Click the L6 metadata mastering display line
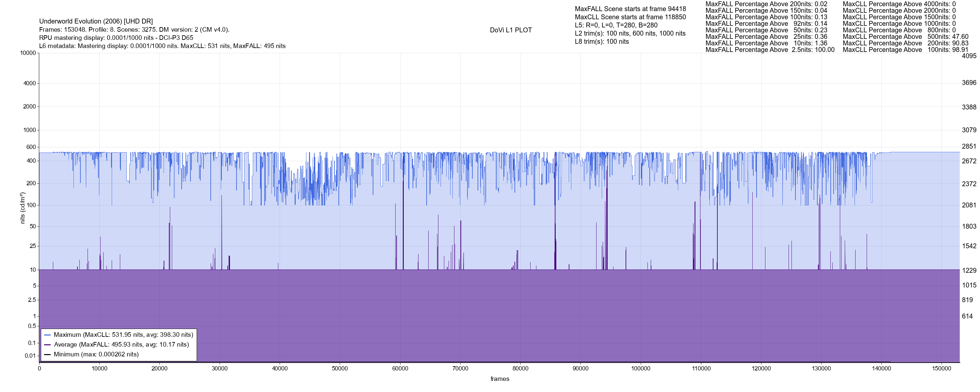 tap(162, 46)
